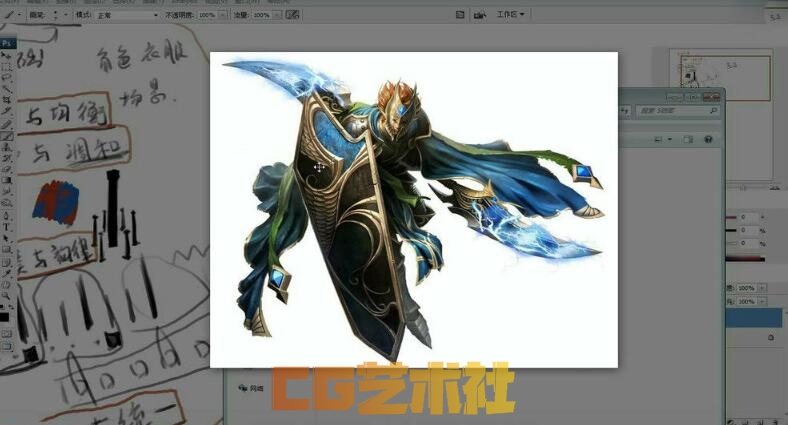Click the Help window options icon
This screenshot has width=788, height=425.
[x=688, y=139]
